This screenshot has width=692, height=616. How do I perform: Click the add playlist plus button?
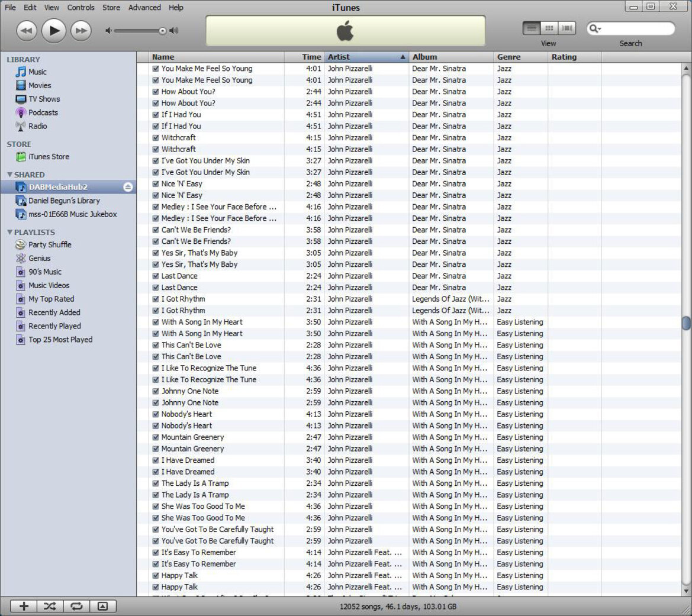point(24,607)
